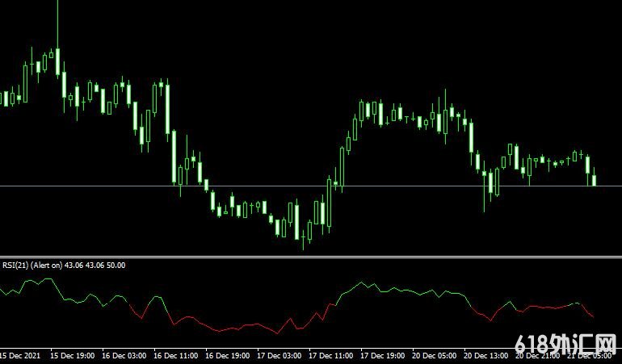Click the '16 Dec 03:00' time label
The width and height of the screenshot is (622, 364).
tap(124, 356)
